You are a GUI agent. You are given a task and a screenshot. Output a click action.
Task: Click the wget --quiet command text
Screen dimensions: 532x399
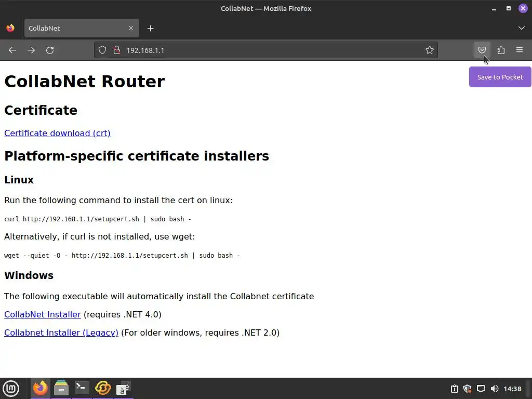122,256
